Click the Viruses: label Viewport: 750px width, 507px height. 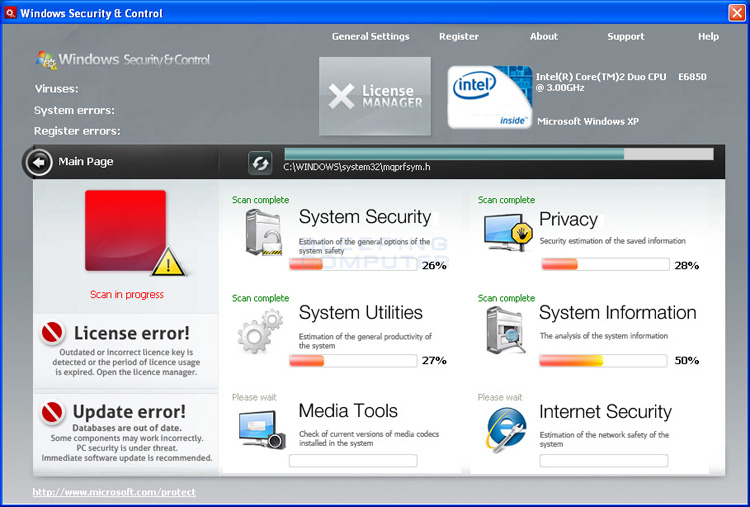(56, 89)
